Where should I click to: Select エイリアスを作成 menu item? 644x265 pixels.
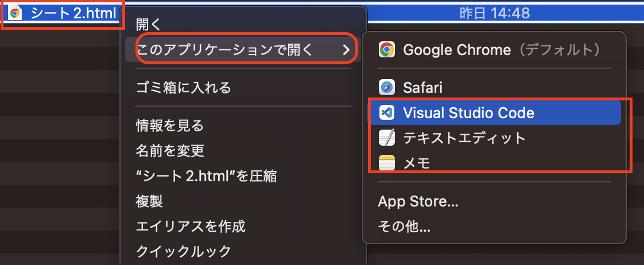[191, 225]
